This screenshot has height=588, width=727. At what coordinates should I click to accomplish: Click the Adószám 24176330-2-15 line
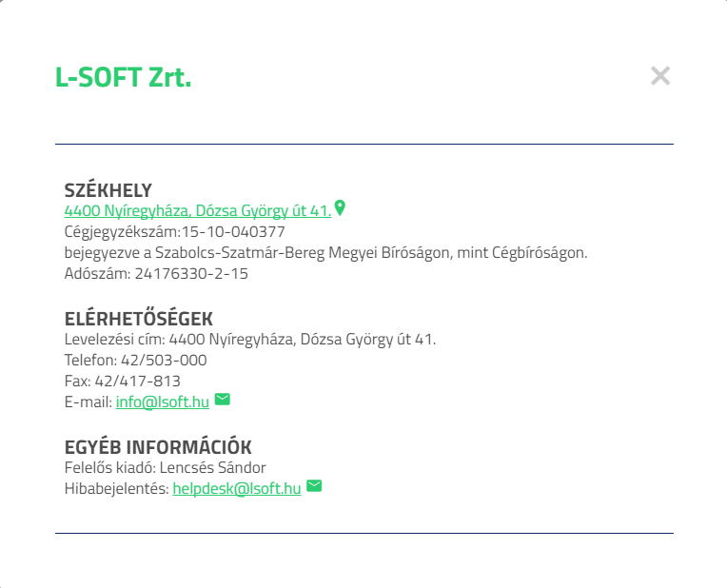pyautogui.click(x=156, y=273)
